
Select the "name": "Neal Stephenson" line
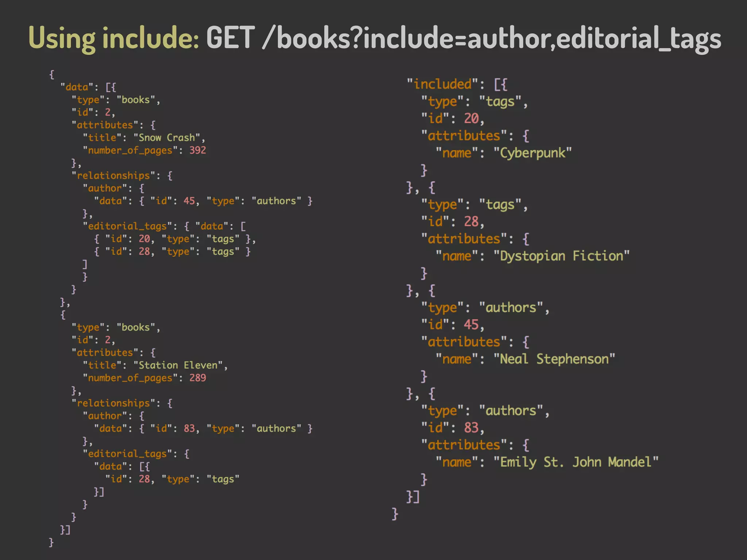pyautogui.click(x=525, y=359)
